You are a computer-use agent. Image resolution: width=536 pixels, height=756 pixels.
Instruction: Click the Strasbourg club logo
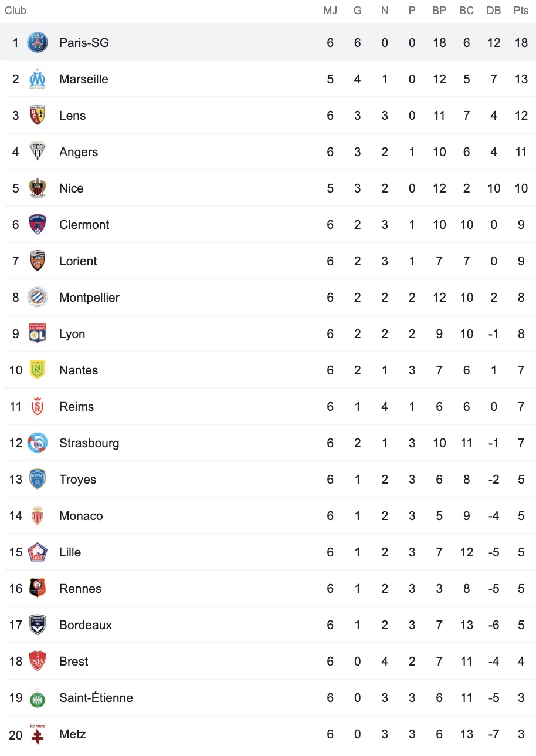pyautogui.click(x=38, y=443)
